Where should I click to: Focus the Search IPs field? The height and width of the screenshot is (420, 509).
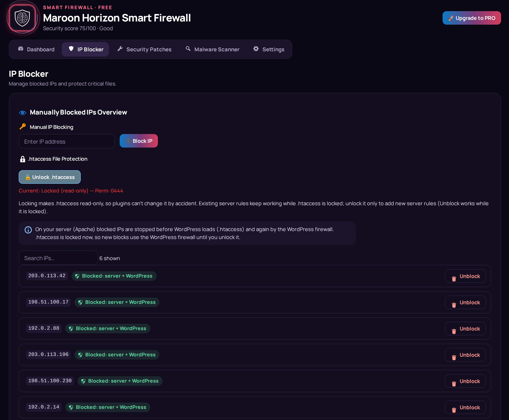pos(58,258)
